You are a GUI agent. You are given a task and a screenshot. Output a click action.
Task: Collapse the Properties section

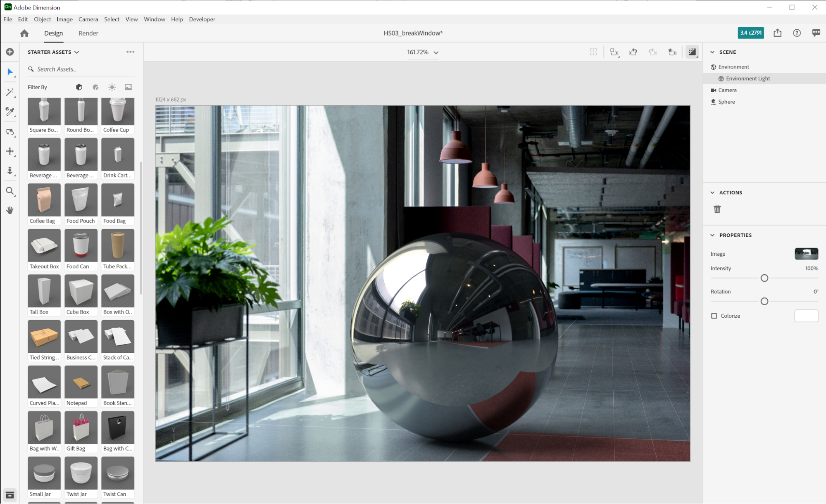pyautogui.click(x=712, y=235)
